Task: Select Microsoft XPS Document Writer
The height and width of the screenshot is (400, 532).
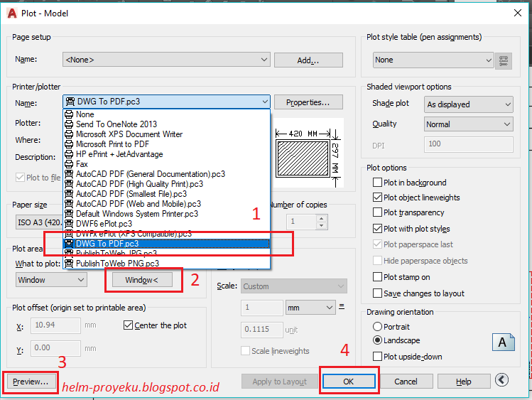Action: pos(166,134)
